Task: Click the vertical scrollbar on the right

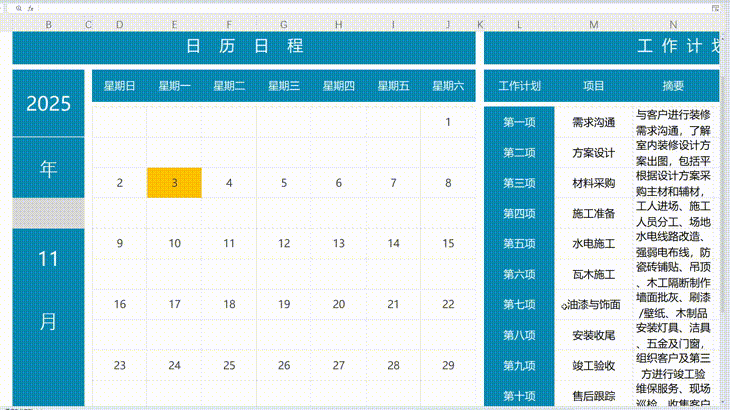Action: 724,200
